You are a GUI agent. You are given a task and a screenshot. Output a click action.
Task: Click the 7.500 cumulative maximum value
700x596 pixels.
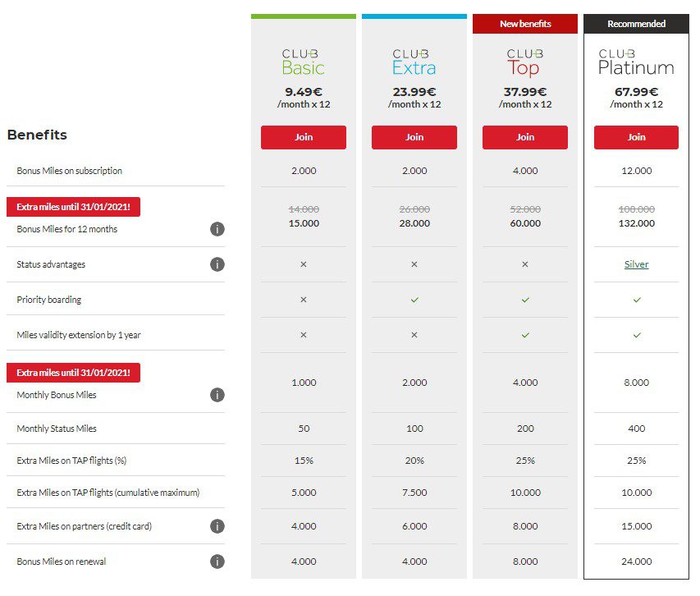(x=414, y=493)
